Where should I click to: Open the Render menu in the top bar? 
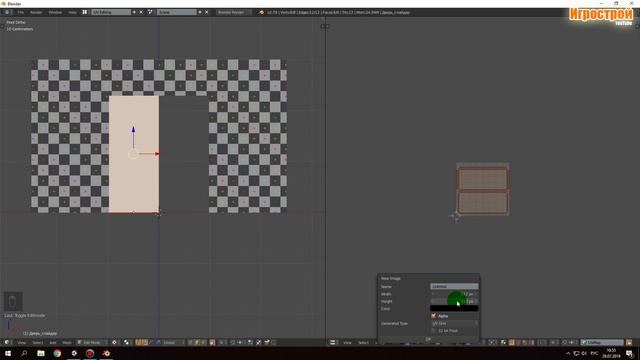(36, 12)
